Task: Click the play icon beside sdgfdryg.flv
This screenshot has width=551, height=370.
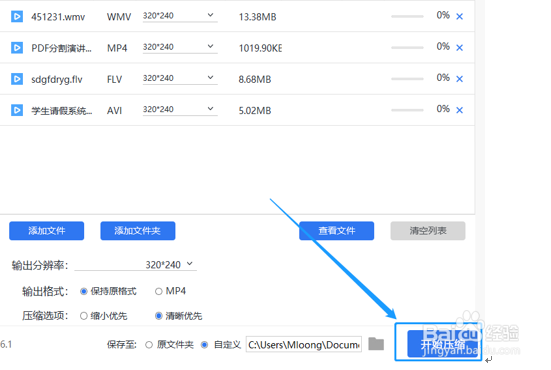Action: point(17,79)
